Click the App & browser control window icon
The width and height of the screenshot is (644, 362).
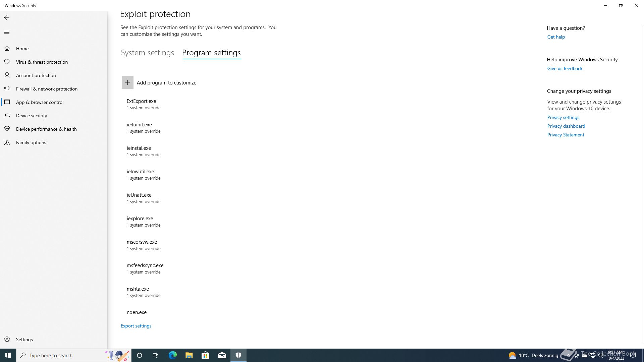(7, 102)
